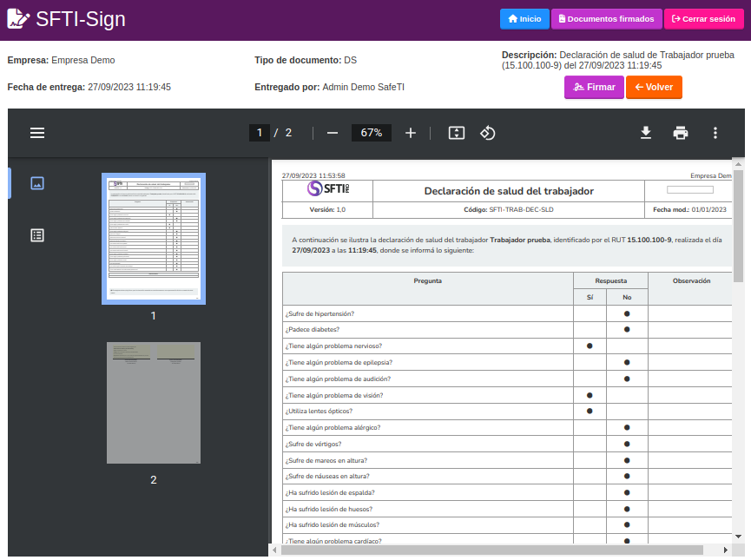751x560 pixels.
Task: Show thumbnails view in sidebar
Action: click(x=37, y=183)
